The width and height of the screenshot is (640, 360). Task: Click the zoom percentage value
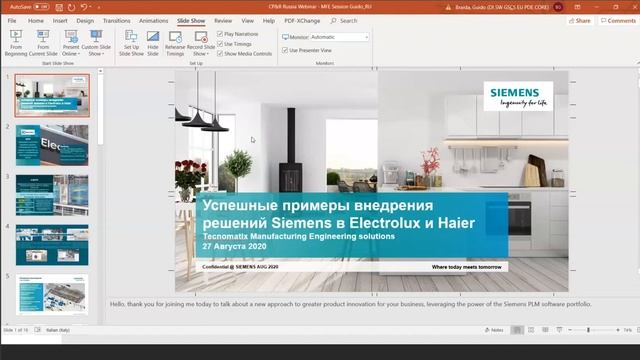(627, 330)
